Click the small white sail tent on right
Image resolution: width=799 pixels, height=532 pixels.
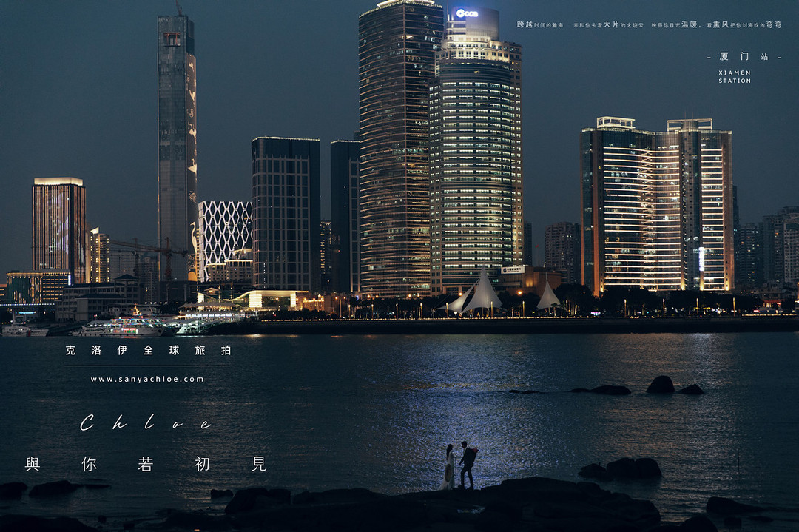(x=548, y=297)
